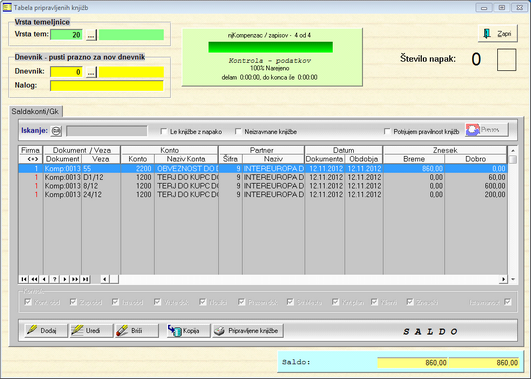Click the Šifra column header
Image resolution: width=531 pixels, height=379 pixels.
click(x=231, y=159)
